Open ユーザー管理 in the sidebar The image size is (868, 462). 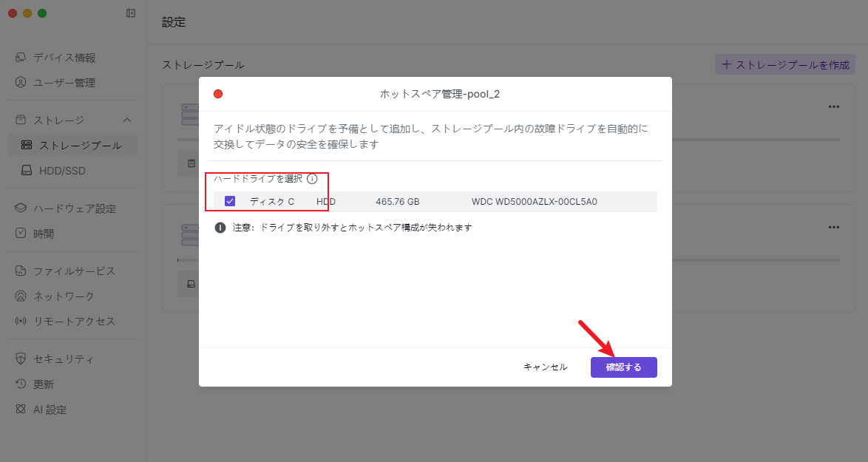tap(64, 83)
